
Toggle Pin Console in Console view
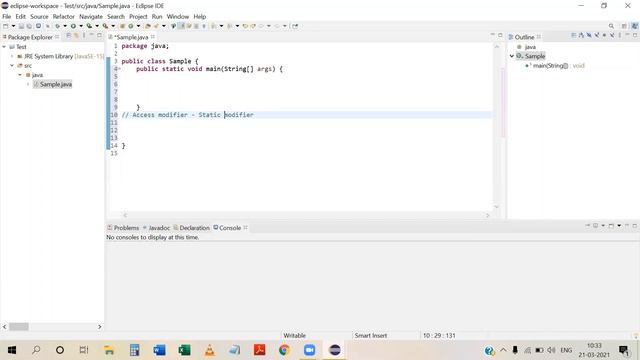588,226
